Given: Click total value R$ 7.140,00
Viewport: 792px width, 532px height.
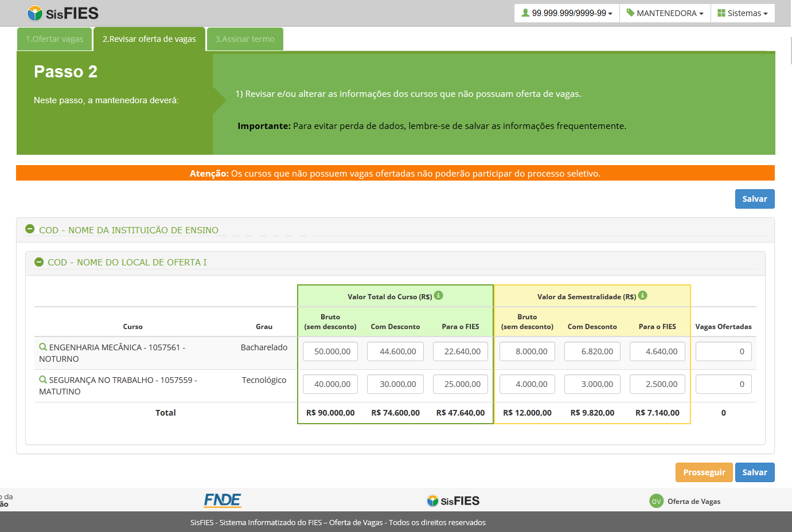Looking at the screenshot, I should pyautogui.click(x=657, y=413).
